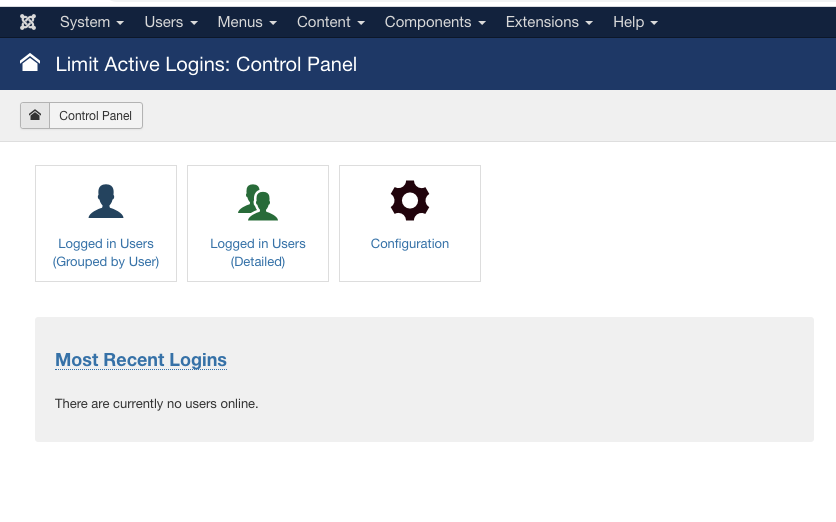Click the Configuration gear icon
Image resolution: width=836 pixels, height=522 pixels.
tap(410, 201)
